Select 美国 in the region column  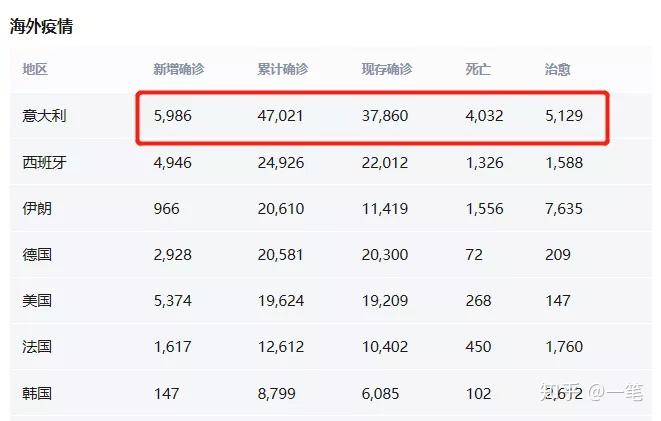pyautogui.click(x=37, y=300)
